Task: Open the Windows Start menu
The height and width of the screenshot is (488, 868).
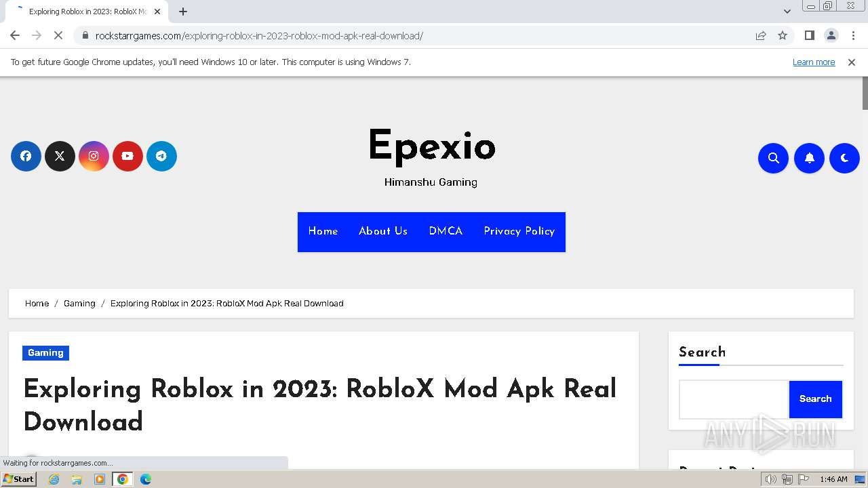Action: click(x=19, y=479)
